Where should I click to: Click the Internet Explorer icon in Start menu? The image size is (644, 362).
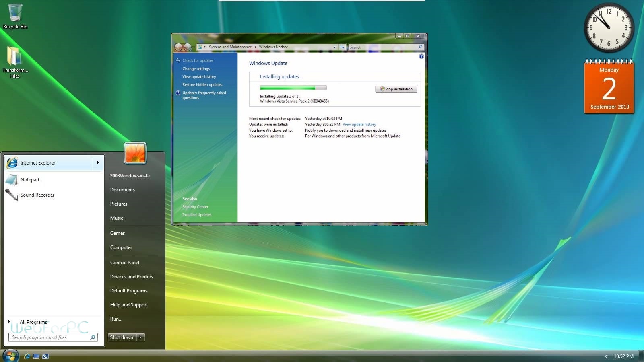pos(12,162)
